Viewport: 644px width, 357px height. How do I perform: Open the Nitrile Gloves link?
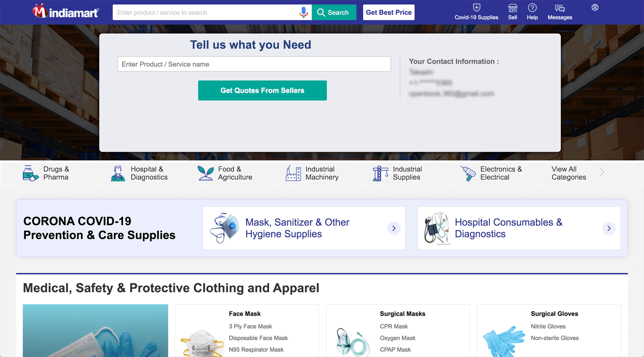tap(548, 327)
